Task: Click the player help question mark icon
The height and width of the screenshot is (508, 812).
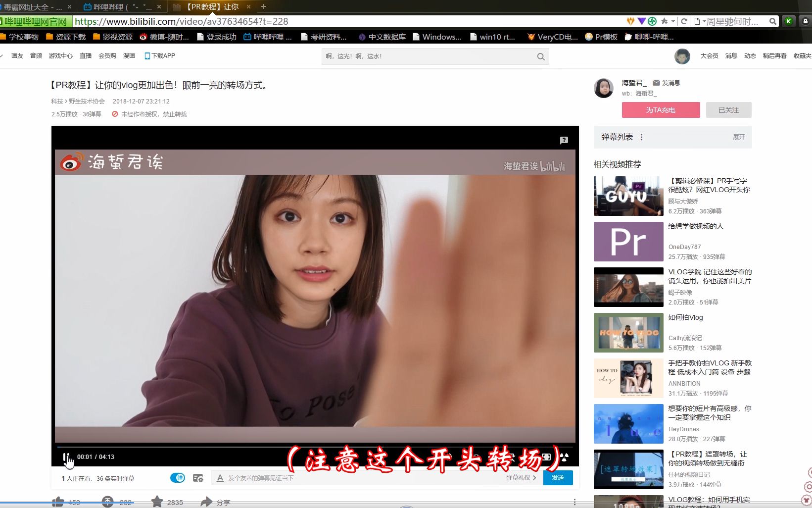Action: point(564,140)
